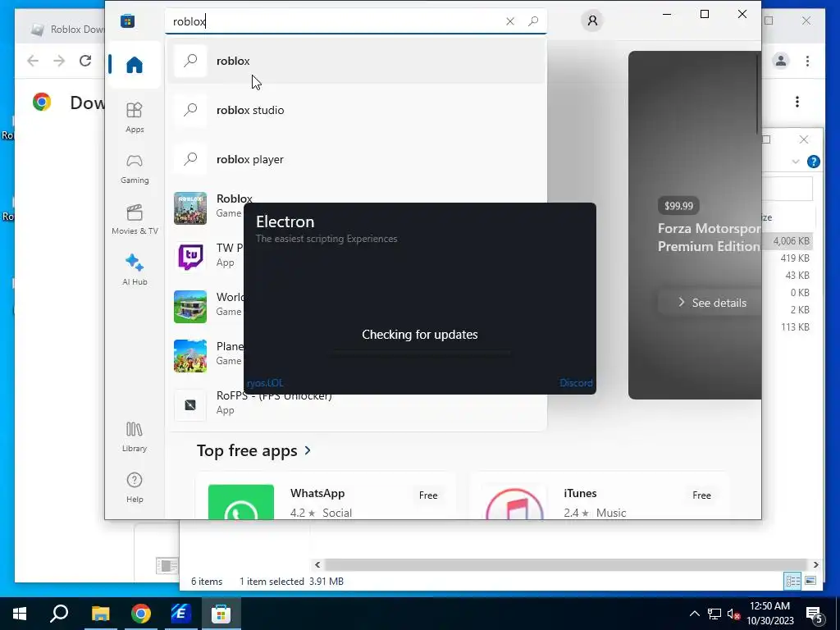Open Microsoft Store Home in sidebar
Image resolution: width=840 pixels, height=630 pixels.
tap(135, 65)
